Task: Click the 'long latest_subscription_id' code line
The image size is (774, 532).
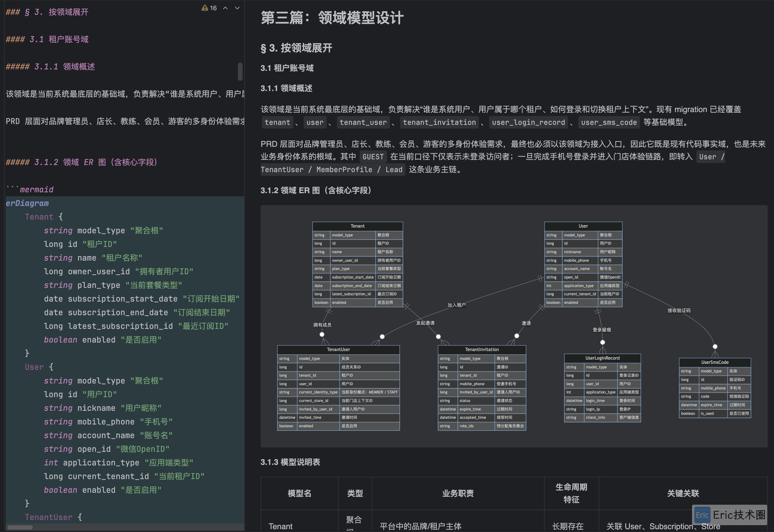Action: tap(136, 326)
